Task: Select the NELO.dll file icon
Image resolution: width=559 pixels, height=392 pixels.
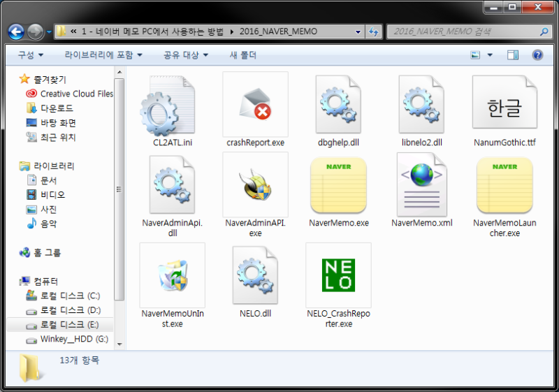Action: (255, 275)
